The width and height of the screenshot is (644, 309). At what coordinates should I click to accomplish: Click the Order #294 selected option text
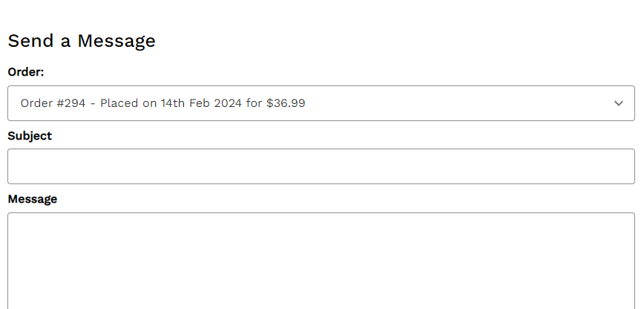tap(162, 103)
